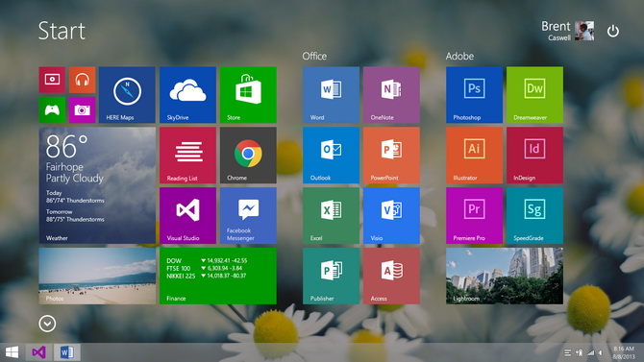Click the Windows Start button in taskbar
This screenshot has width=644, height=362.
(12, 352)
